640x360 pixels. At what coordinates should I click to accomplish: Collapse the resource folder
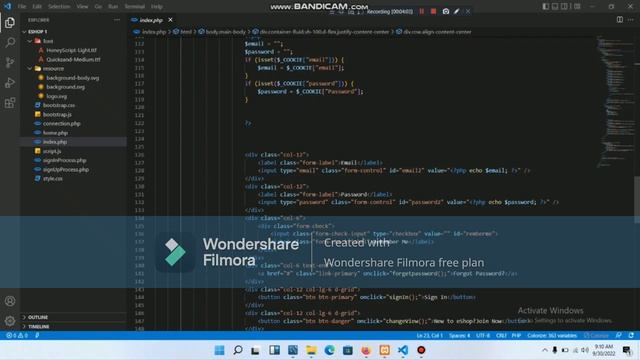point(53,69)
